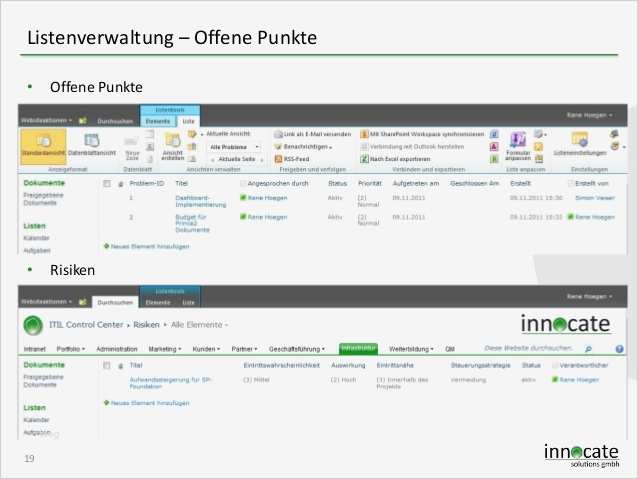Click Mit SharePoint Workspace synchronisieren

(422, 134)
